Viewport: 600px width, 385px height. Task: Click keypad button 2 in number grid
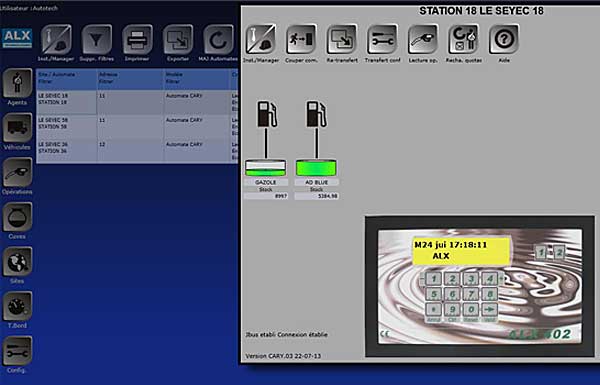(x=452, y=279)
